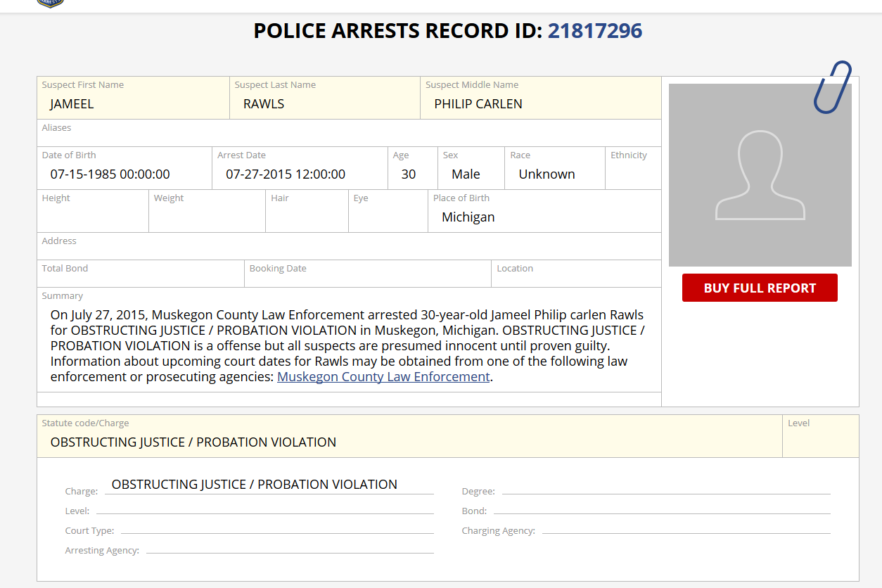Click the Arrest Date label
This screenshot has height=588, width=882.
pyautogui.click(x=241, y=155)
